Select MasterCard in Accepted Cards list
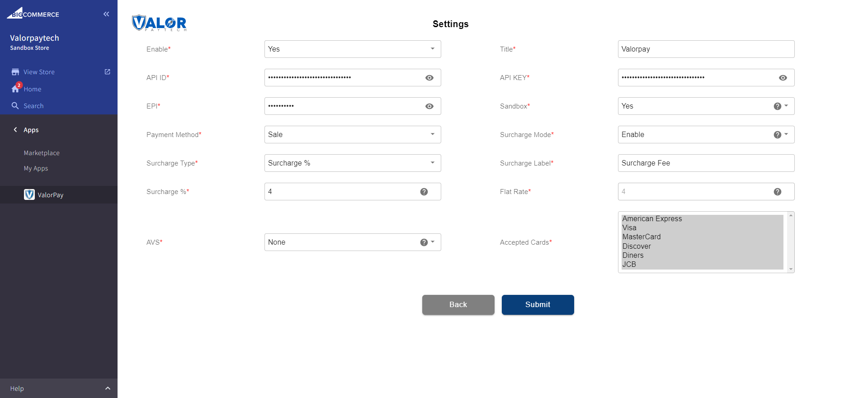Image resolution: width=868 pixels, height=398 pixels. point(703,237)
